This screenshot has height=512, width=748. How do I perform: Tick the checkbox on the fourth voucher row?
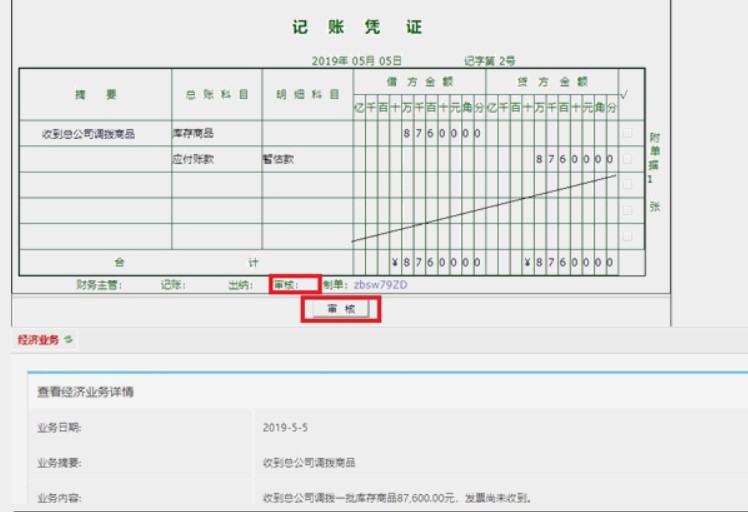tap(627, 210)
